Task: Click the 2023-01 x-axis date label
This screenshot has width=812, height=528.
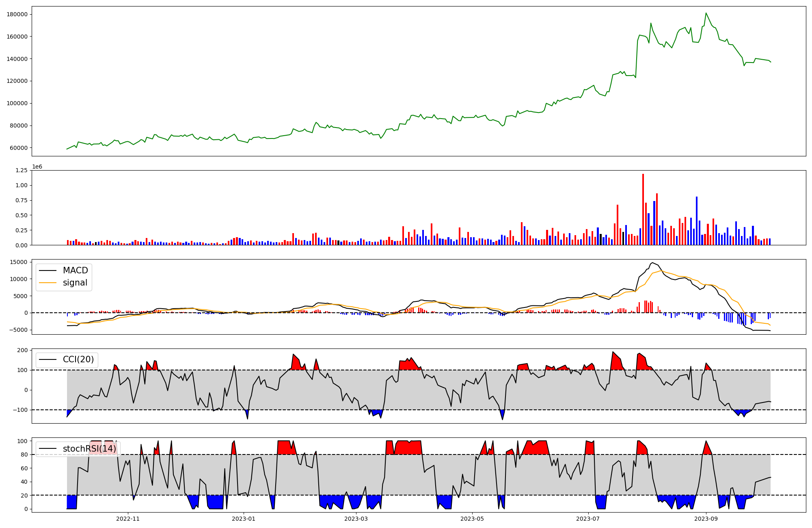Action: pyautogui.click(x=244, y=519)
